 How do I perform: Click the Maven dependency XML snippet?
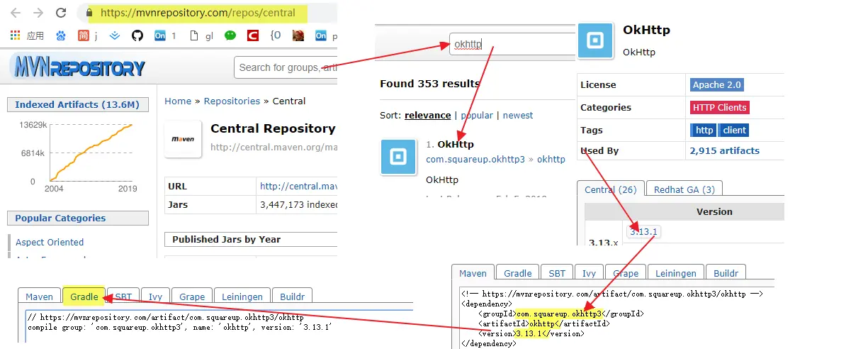612,318
